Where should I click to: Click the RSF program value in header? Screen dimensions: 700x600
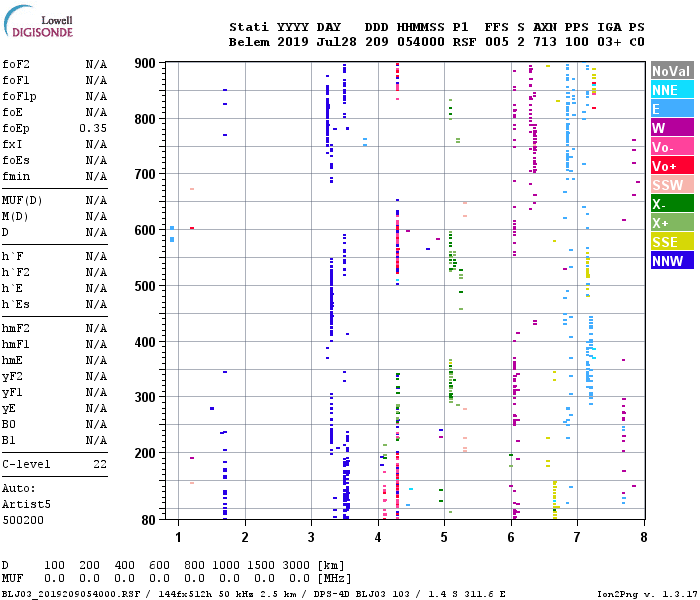(464, 42)
